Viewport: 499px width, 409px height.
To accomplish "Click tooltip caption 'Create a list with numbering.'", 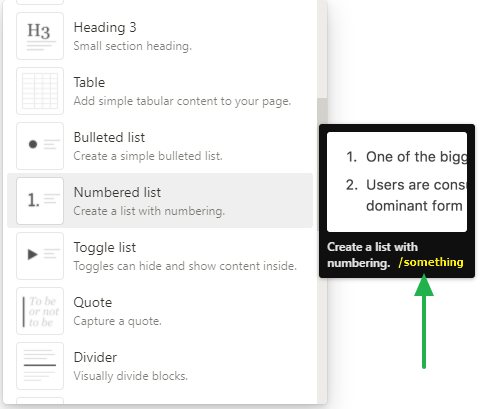I will 372,255.
